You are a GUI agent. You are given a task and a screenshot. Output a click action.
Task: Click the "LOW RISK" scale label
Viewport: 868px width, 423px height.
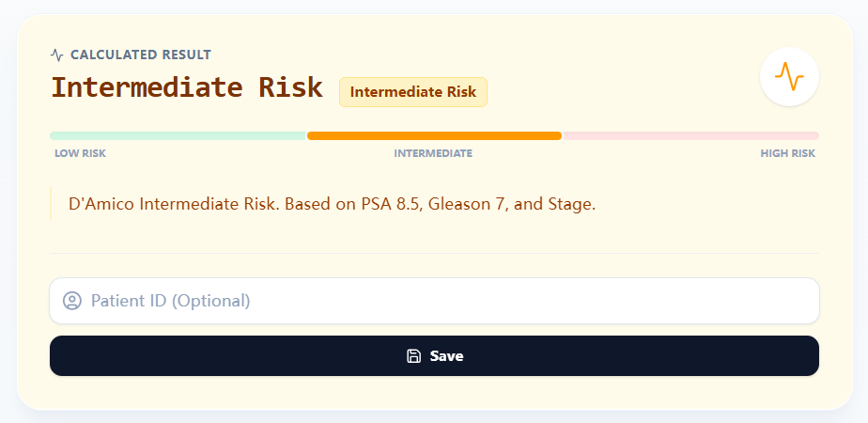(80, 153)
